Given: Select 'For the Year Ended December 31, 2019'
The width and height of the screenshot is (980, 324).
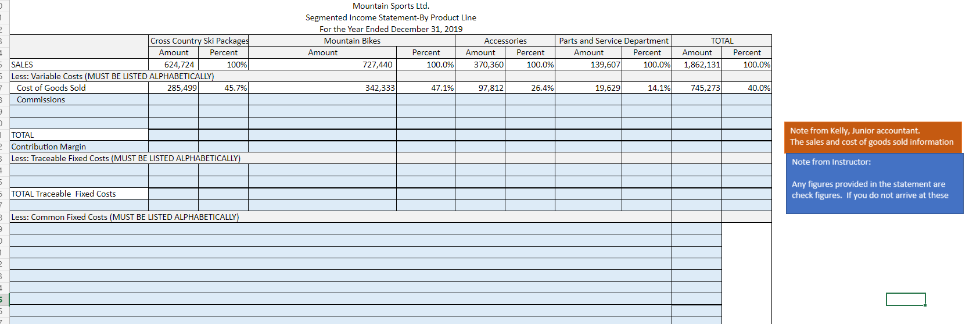Looking at the screenshot, I should click(391, 29).
